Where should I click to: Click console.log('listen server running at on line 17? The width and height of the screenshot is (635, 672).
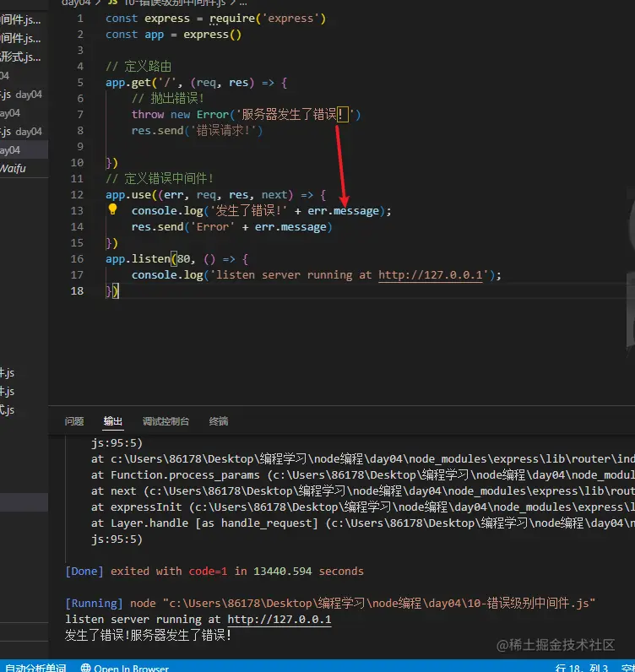click(x=252, y=274)
